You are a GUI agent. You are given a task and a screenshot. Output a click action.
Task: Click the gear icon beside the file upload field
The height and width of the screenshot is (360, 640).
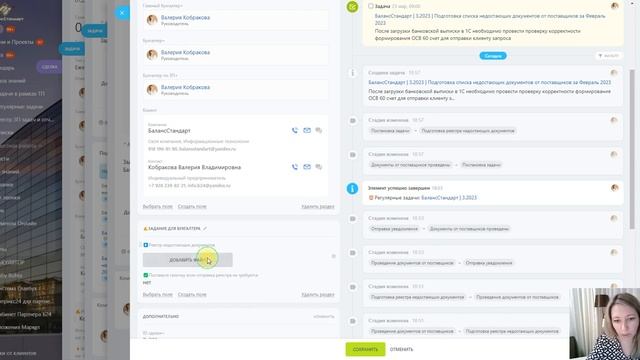click(333, 256)
